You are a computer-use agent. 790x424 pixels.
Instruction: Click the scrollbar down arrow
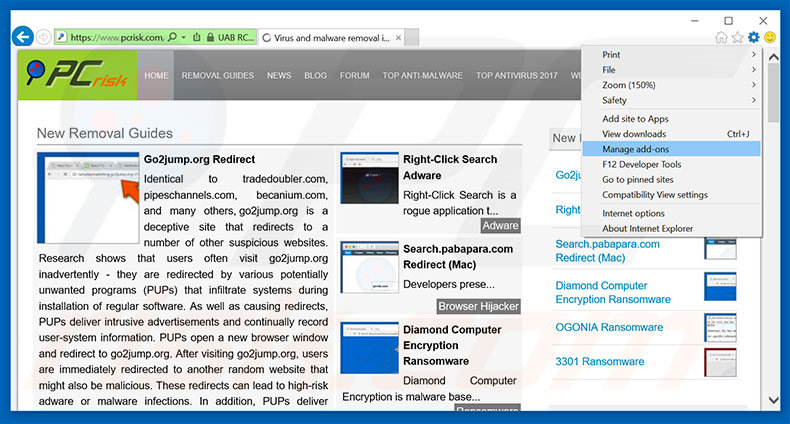click(774, 400)
